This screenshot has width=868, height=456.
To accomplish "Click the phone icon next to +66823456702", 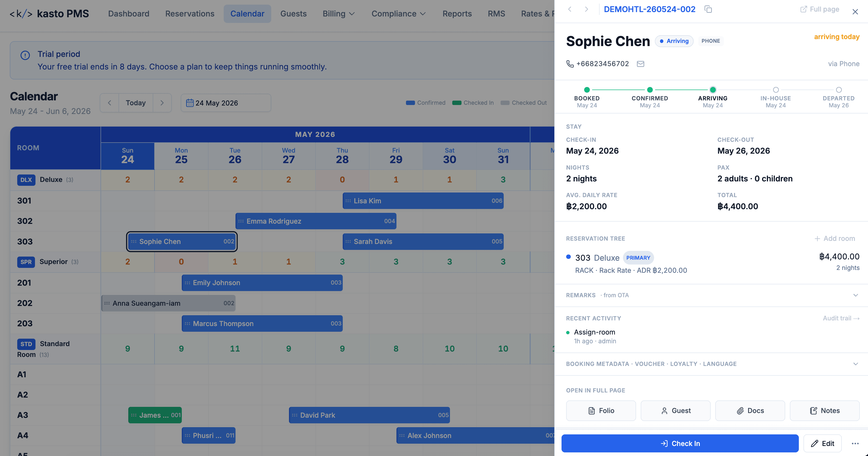I will (x=570, y=64).
